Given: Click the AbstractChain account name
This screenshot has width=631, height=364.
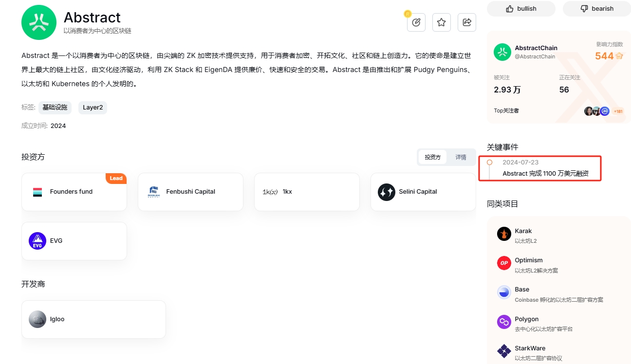Looking at the screenshot, I should [536, 48].
